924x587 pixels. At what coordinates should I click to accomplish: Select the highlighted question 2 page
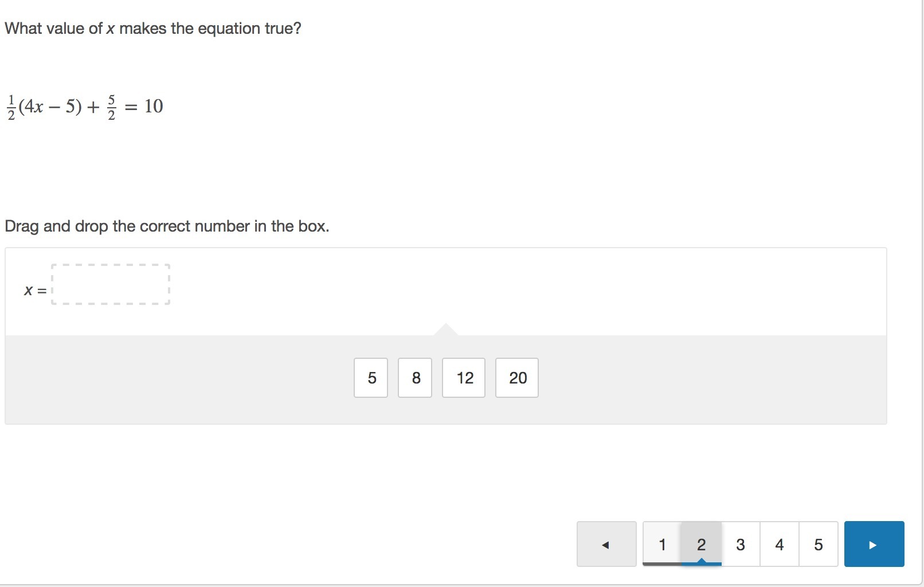(701, 544)
